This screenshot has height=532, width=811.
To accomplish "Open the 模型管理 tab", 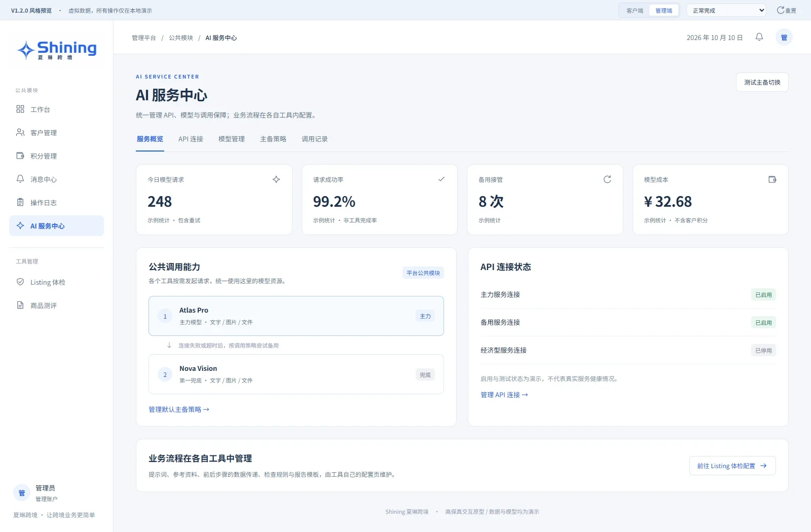I will 232,139.
